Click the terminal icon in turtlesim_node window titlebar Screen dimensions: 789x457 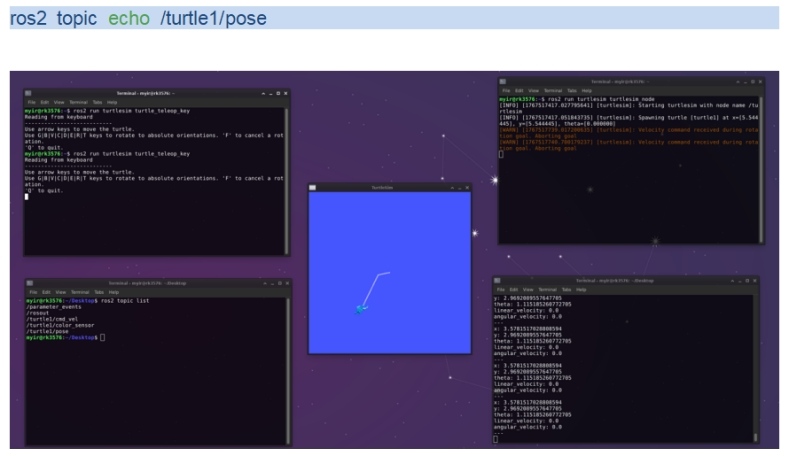pos(503,80)
